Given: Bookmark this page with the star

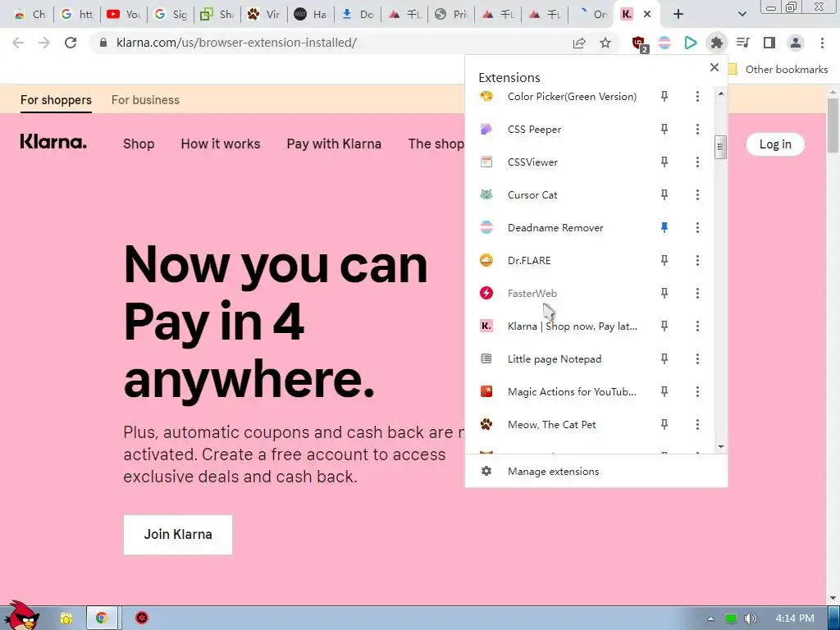Looking at the screenshot, I should pyautogui.click(x=605, y=43).
